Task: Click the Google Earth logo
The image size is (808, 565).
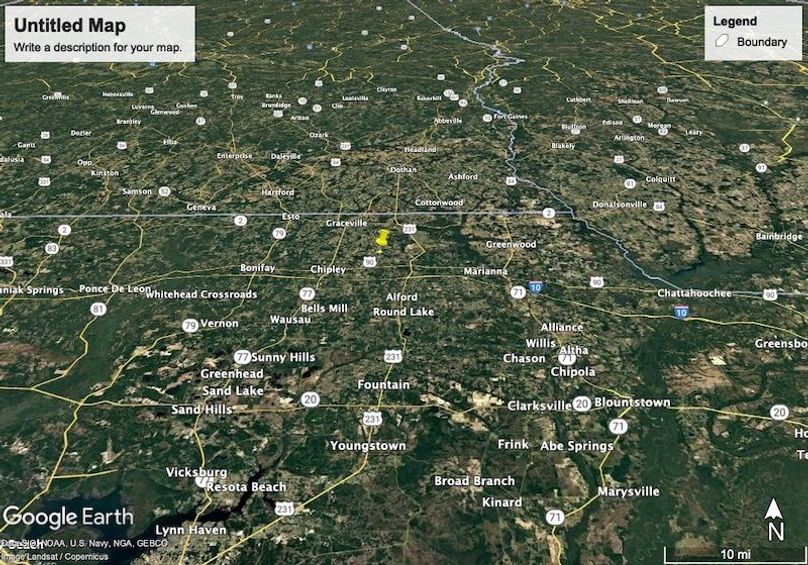Action: [68, 517]
